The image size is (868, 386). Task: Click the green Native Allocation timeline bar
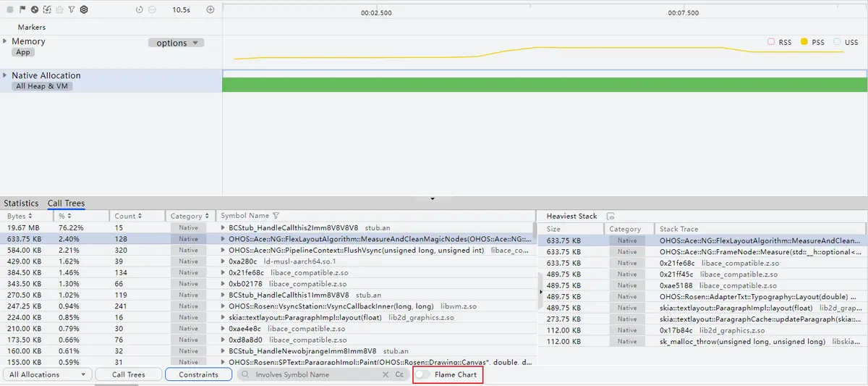(545, 85)
